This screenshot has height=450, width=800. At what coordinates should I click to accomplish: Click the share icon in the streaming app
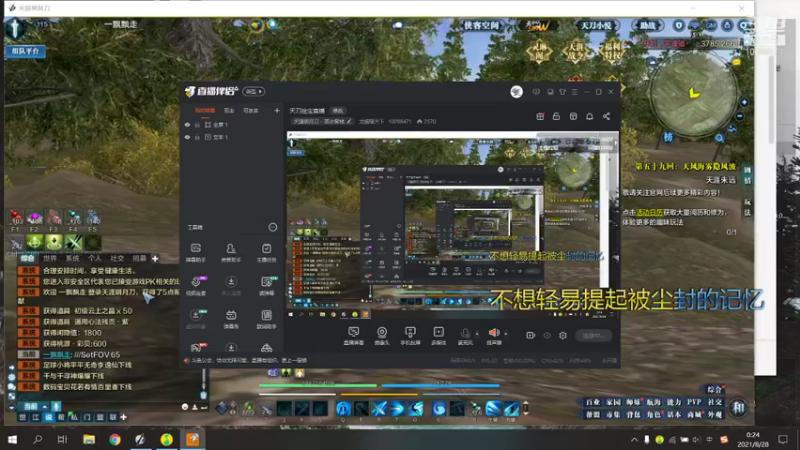[606, 116]
